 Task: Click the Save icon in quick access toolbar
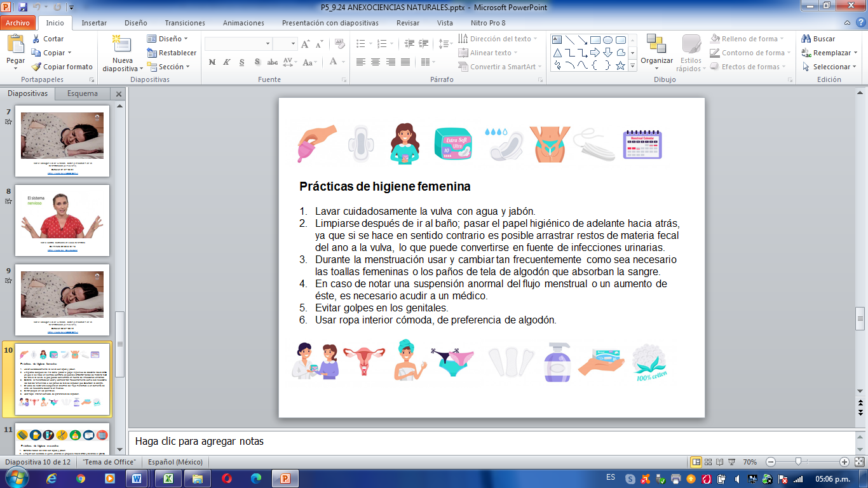tap(23, 8)
